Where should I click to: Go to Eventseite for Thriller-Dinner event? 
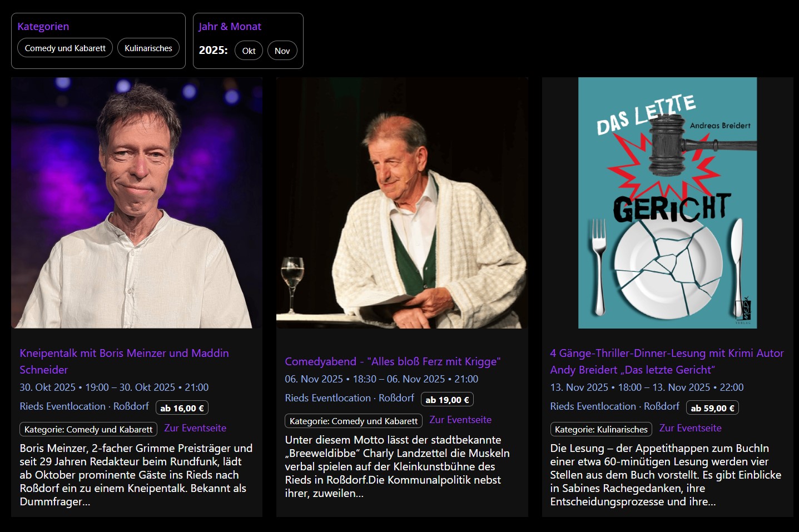(x=691, y=428)
